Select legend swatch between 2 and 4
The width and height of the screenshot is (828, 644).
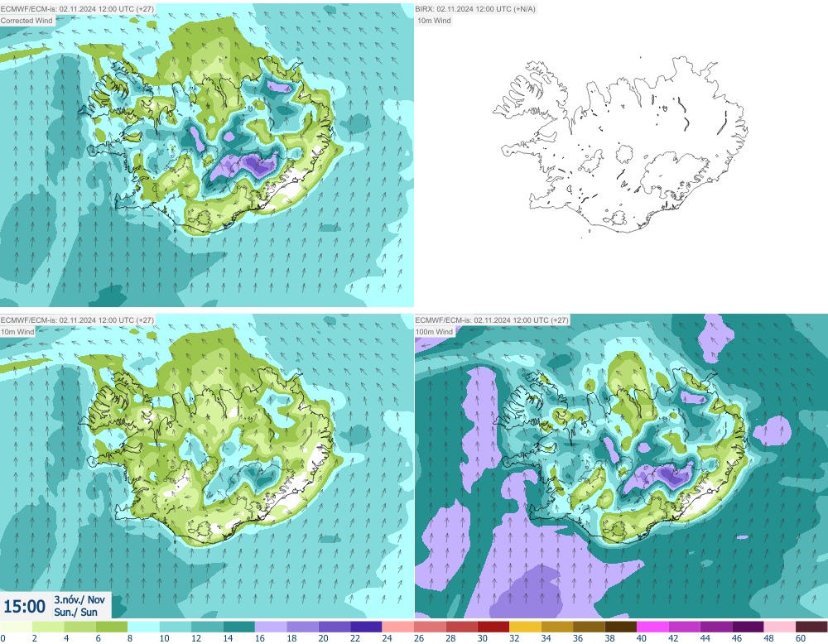coord(48,627)
